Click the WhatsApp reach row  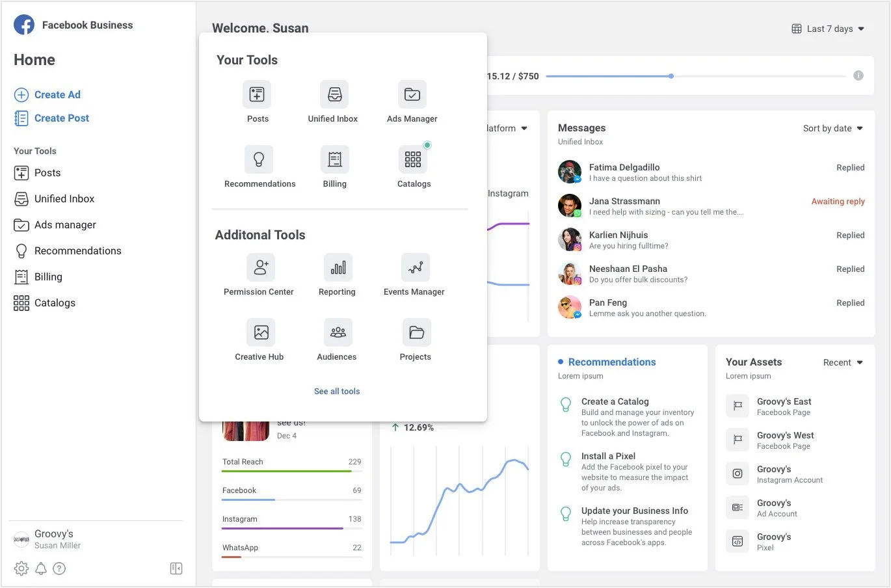(292, 550)
